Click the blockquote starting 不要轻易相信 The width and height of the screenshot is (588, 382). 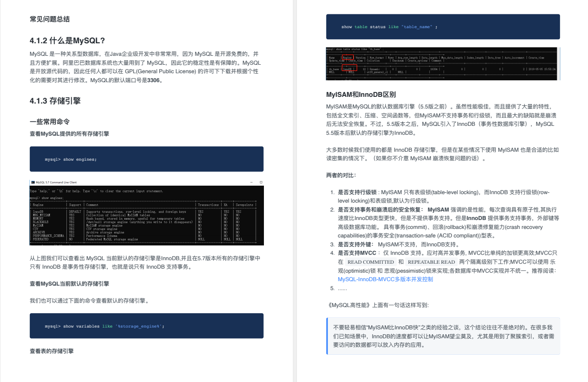pyautogui.click(x=443, y=336)
